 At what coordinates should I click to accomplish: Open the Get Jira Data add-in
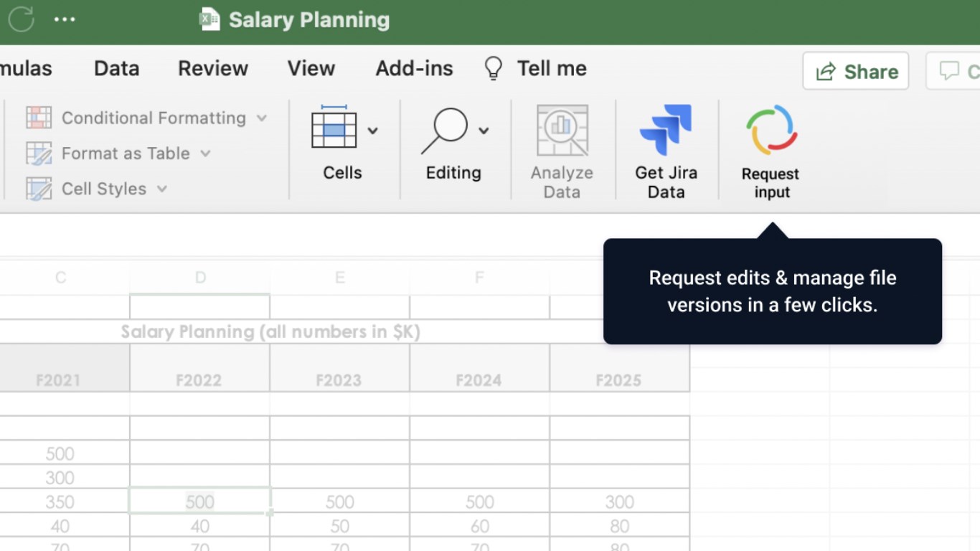[x=666, y=131]
